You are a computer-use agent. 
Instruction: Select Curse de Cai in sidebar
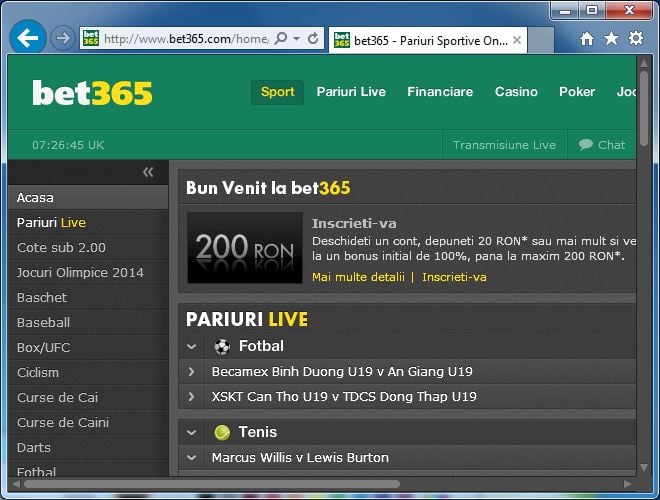(88, 398)
